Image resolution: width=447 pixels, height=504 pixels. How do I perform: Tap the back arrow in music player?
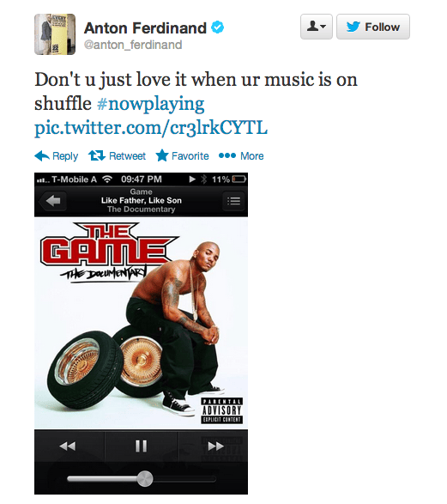click(53, 201)
